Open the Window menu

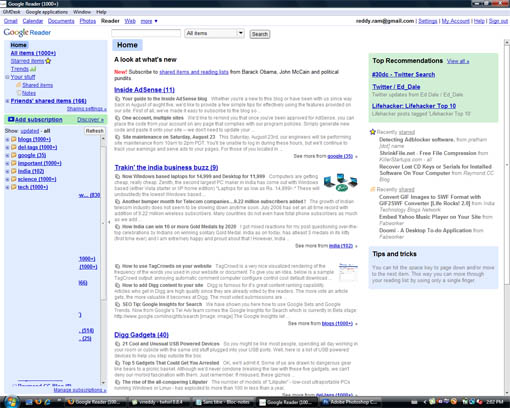[82, 12]
